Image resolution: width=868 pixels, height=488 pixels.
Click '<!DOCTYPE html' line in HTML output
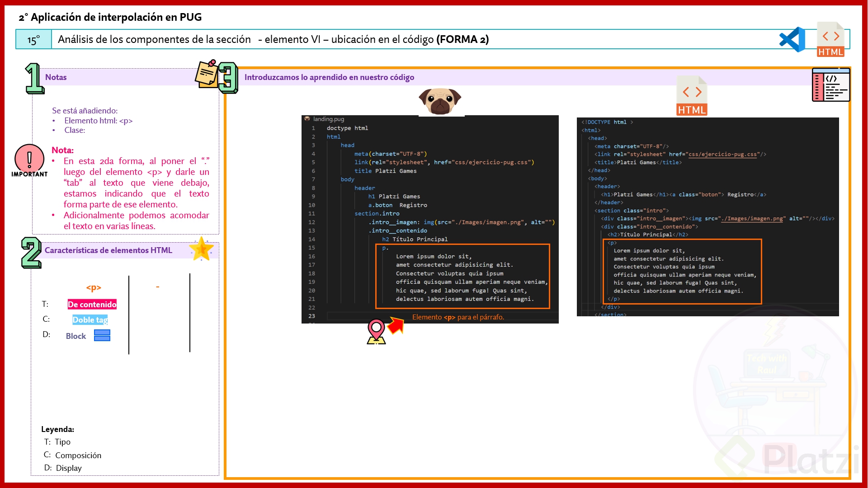(x=607, y=122)
